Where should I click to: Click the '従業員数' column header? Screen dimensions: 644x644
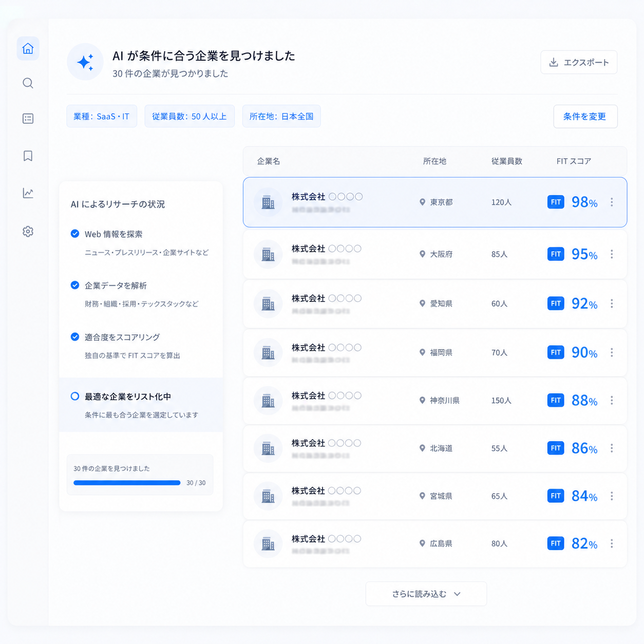point(506,161)
